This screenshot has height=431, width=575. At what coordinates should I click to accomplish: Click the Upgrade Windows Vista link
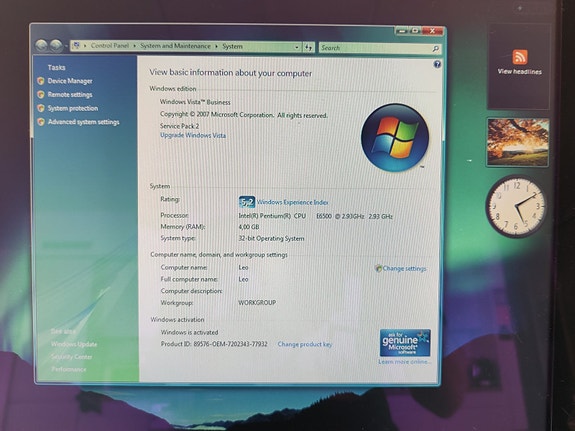tap(193, 135)
